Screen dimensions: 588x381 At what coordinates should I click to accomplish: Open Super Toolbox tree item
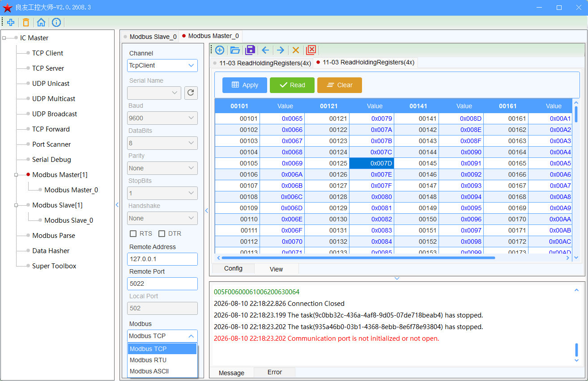pos(54,266)
